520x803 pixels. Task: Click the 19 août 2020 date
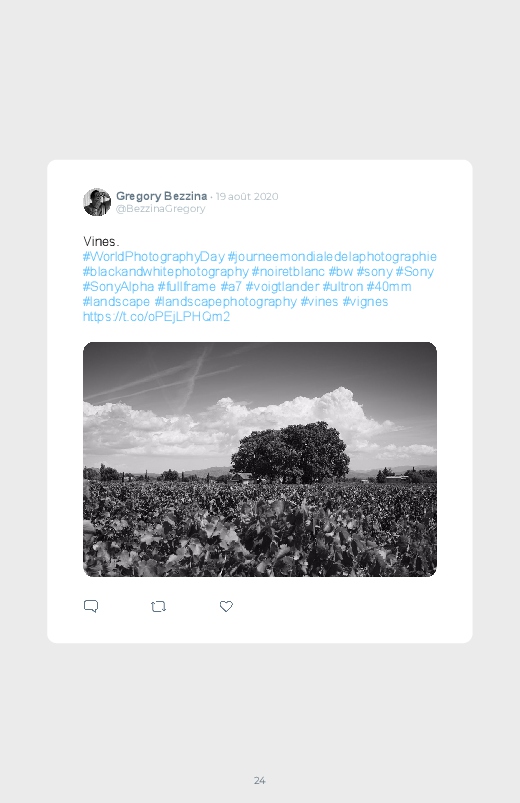coord(247,197)
